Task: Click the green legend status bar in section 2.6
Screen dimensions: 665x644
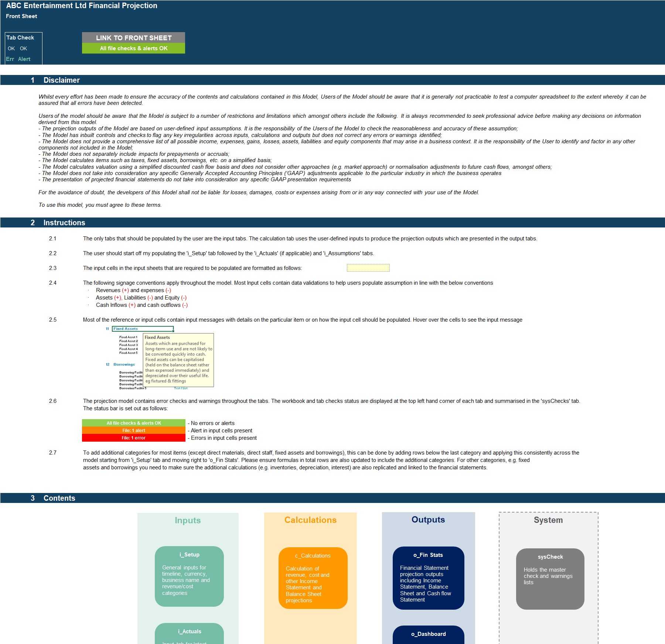Action: [133, 423]
